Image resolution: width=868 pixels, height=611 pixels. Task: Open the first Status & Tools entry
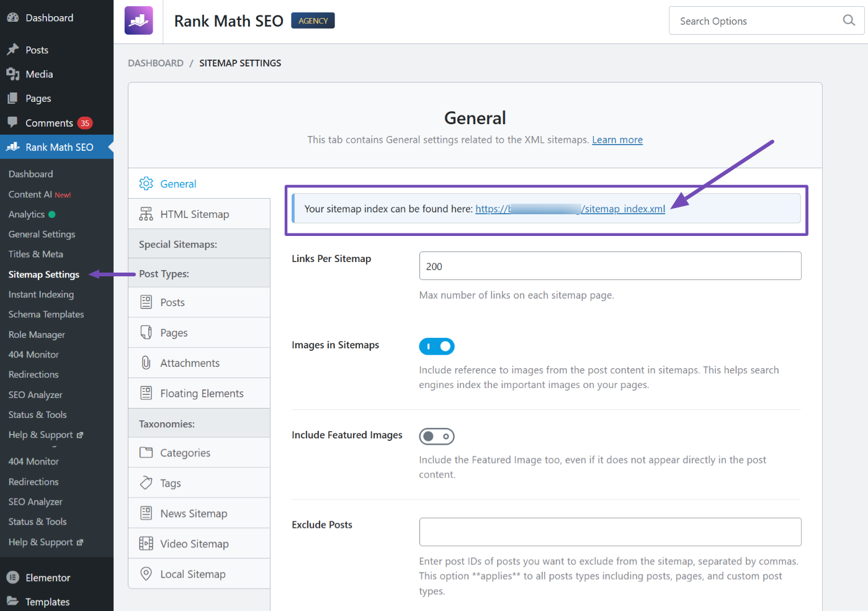click(x=37, y=415)
